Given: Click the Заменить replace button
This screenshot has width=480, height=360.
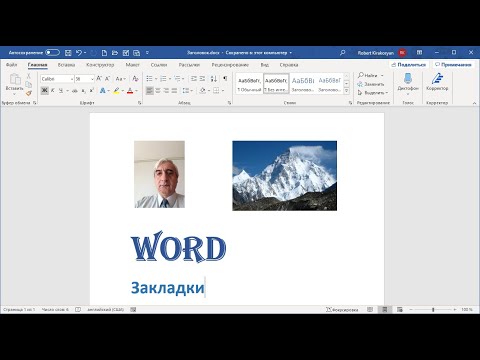Looking at the screenshot, I should [371, 84].
